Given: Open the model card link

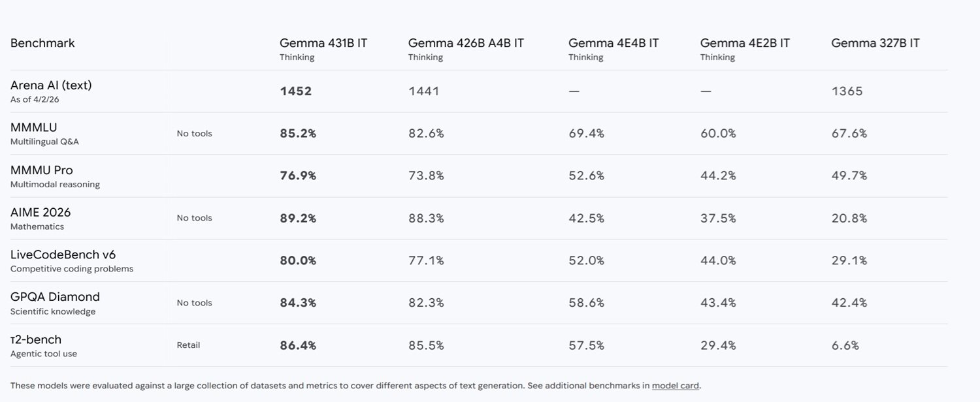Looking at the screenshot, I should click(x=676, y=386).
